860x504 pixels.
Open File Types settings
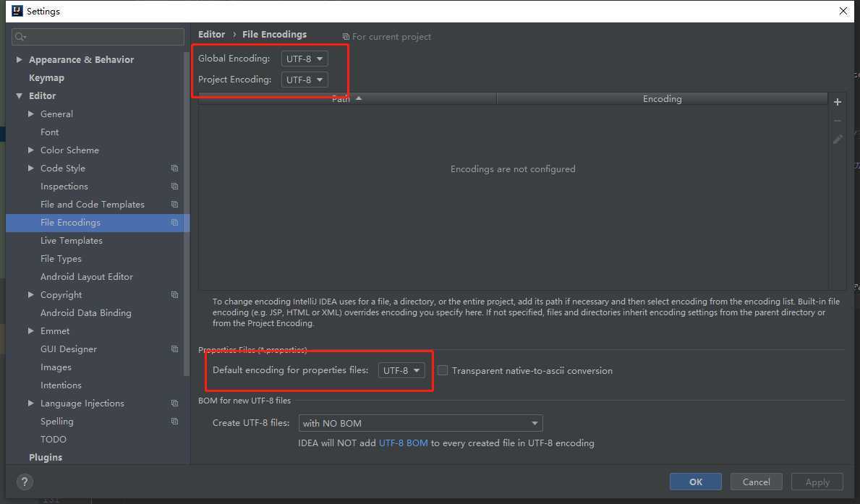[61, 259]
